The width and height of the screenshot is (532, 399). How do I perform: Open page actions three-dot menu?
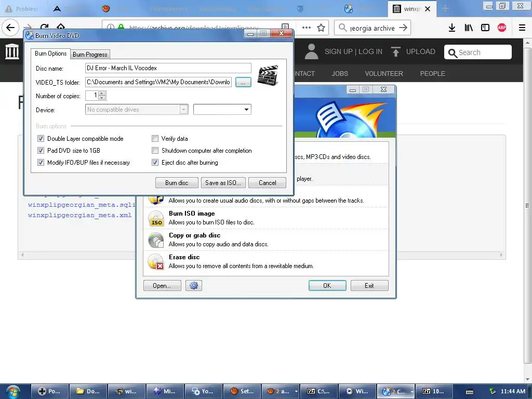pos(307,28)
